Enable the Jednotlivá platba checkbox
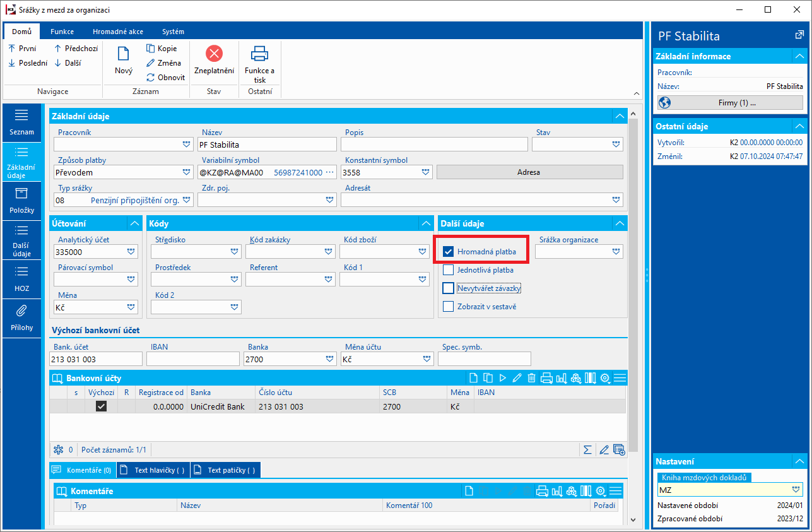 pos(449,270)
